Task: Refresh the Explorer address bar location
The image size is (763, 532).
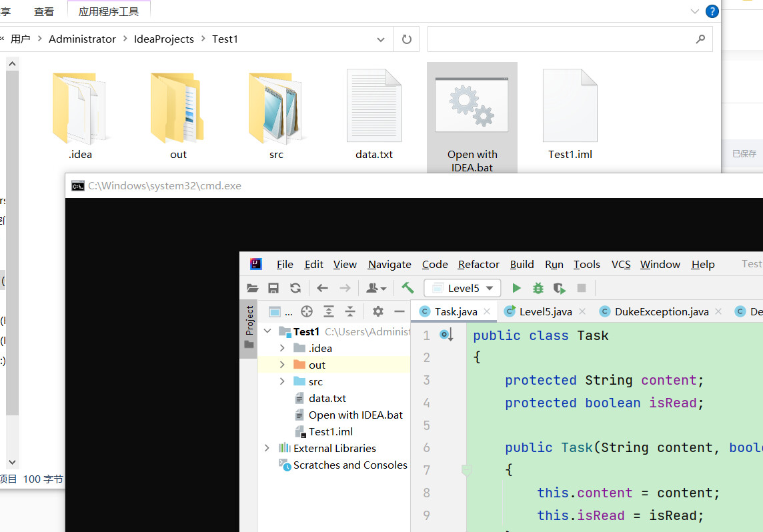Action: 406,39
